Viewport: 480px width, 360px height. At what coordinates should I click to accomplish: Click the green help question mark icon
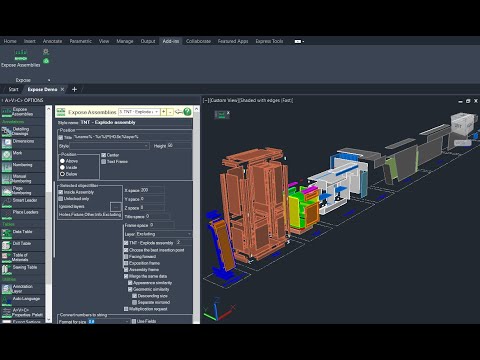click(187, 112)
